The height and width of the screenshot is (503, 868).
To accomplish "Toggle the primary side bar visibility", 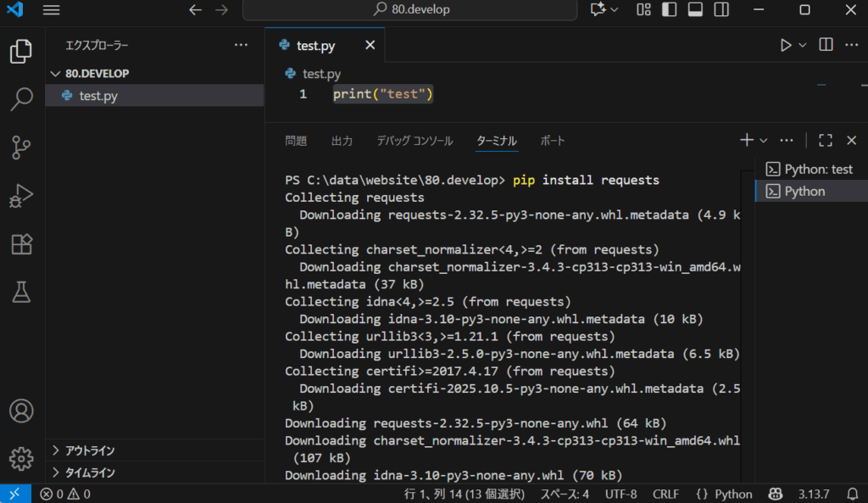I will pos(669,10).
